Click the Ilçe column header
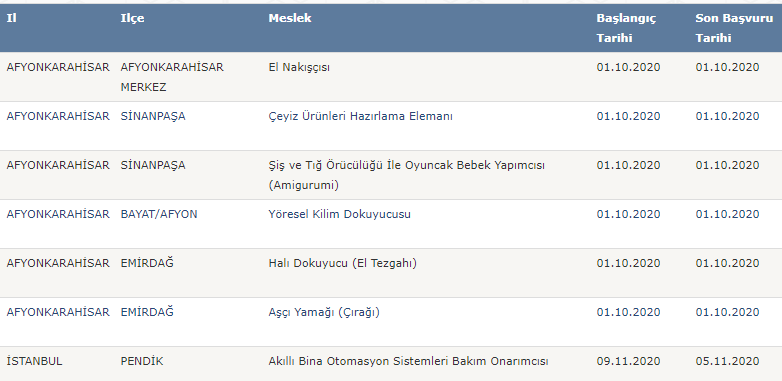 (132, 18)
